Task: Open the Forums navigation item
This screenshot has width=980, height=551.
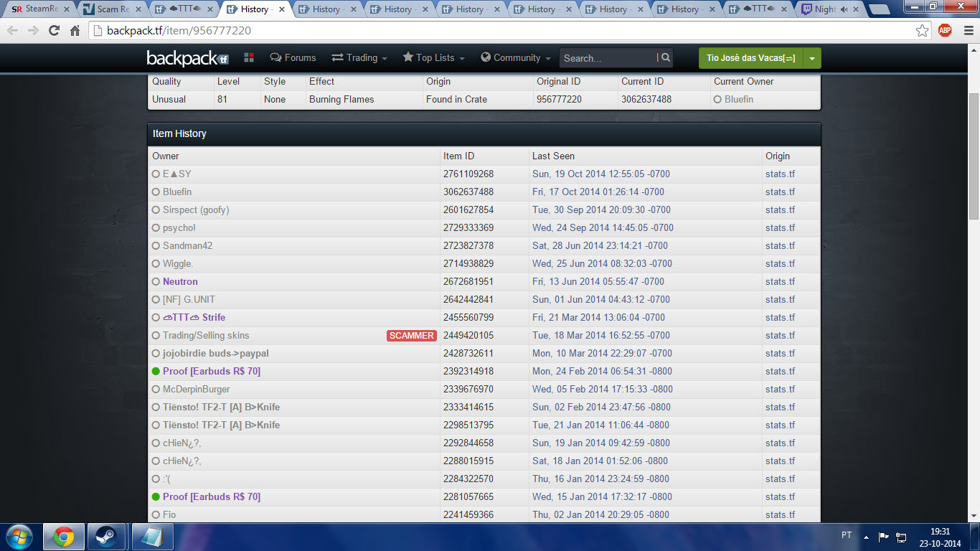Action: click(x=293, y=58)
